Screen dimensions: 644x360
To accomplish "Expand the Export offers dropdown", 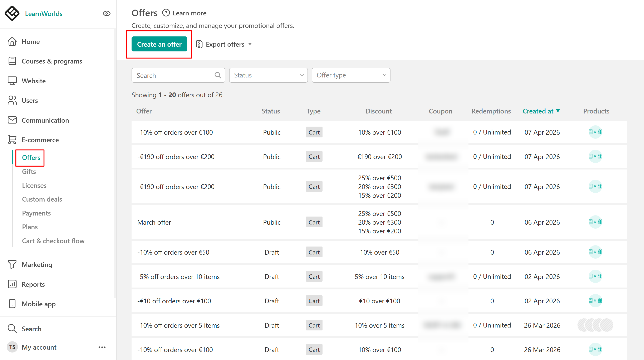I will pos(224,44).
